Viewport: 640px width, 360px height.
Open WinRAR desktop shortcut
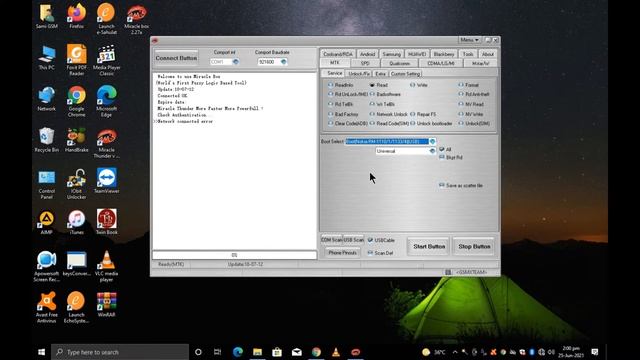[107, 304]
